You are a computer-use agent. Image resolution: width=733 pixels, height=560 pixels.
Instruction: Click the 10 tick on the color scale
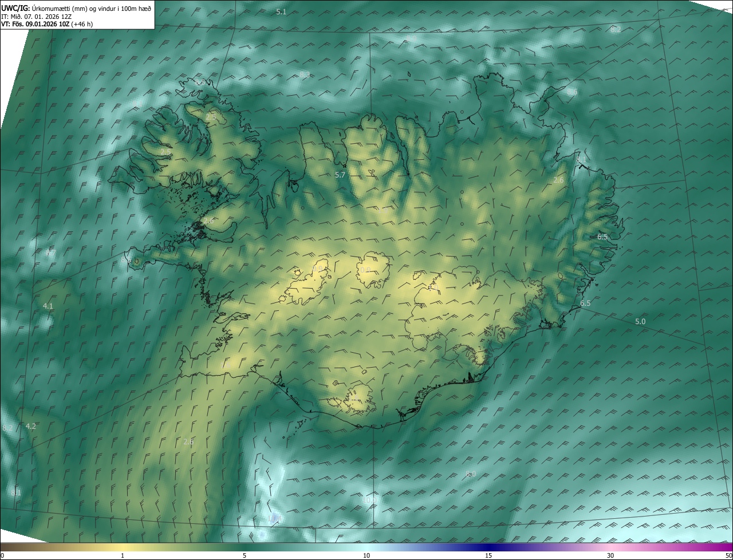click(366, 556)
